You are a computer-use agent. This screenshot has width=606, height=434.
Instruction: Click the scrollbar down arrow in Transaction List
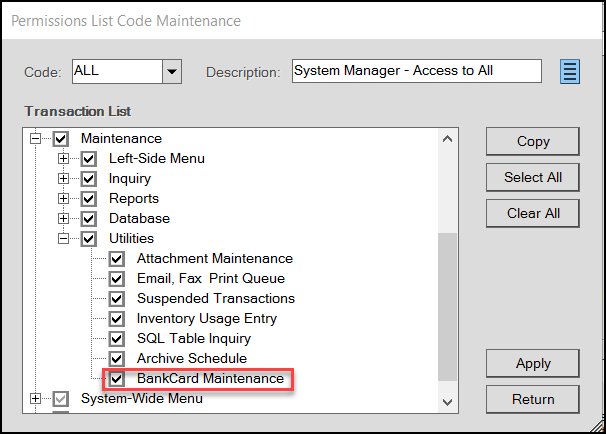click(448, 402)
